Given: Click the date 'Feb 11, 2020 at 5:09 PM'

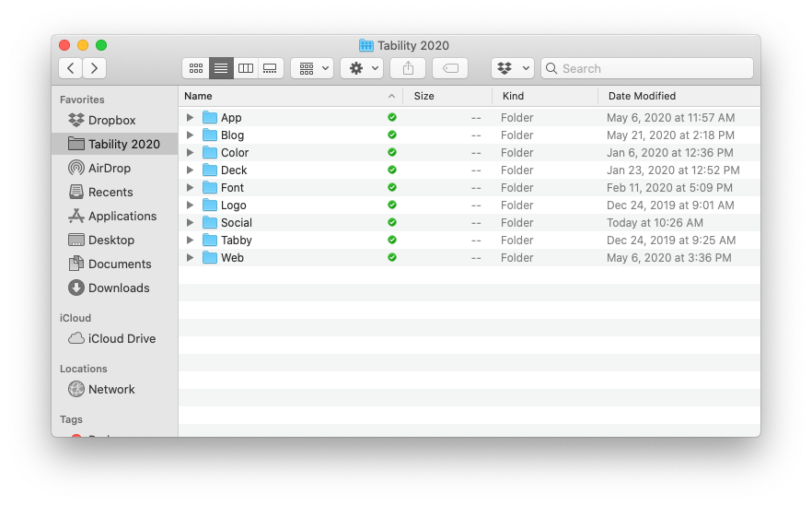Looking at the screenshot, I should pyautogui.click(x=669, y=188).
